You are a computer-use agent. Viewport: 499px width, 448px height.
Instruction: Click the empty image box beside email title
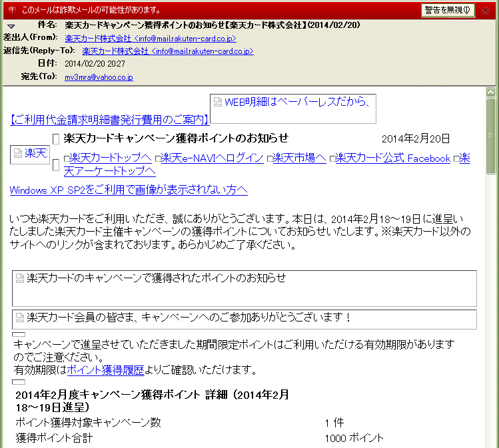tap(56, 139)
